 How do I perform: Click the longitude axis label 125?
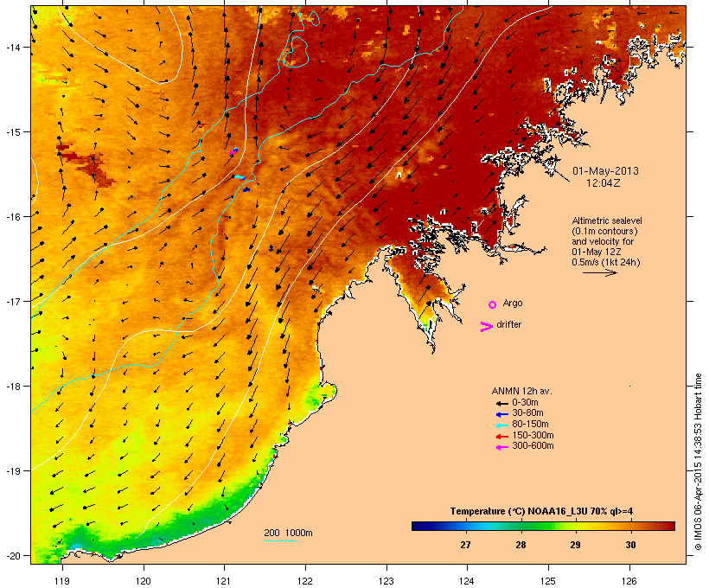(548, 581)
